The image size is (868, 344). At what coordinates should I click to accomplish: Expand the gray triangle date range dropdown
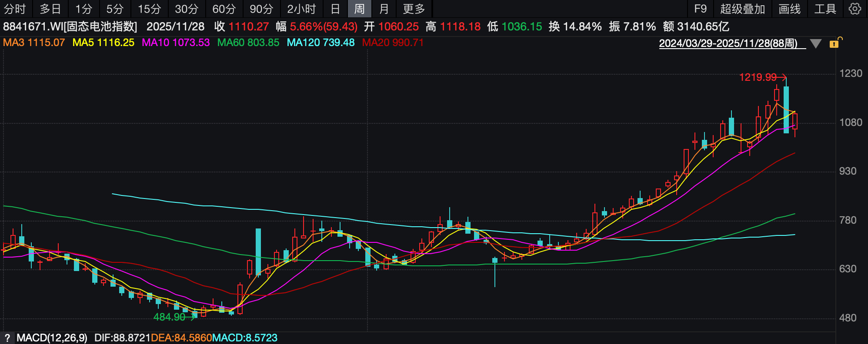816,44
